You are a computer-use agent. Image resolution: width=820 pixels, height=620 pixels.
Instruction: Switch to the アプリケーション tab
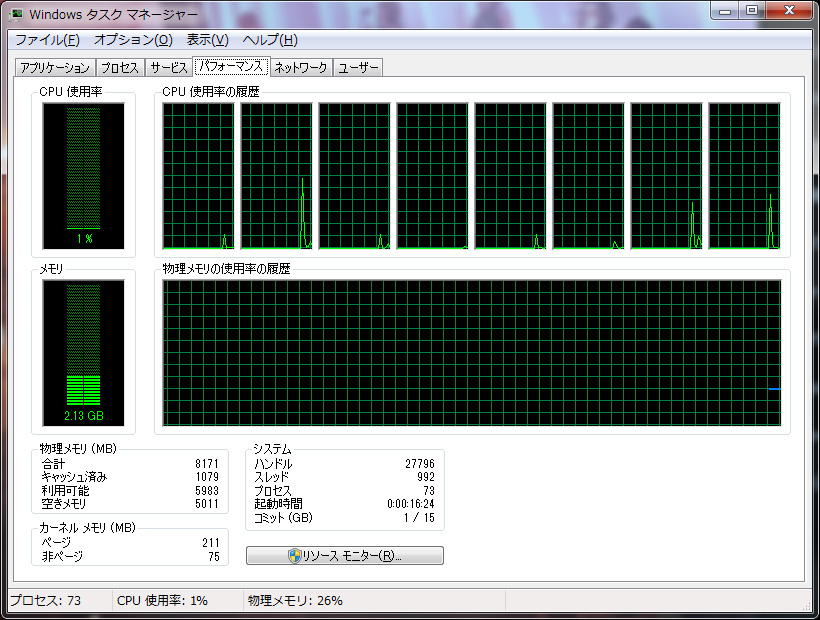55,68
